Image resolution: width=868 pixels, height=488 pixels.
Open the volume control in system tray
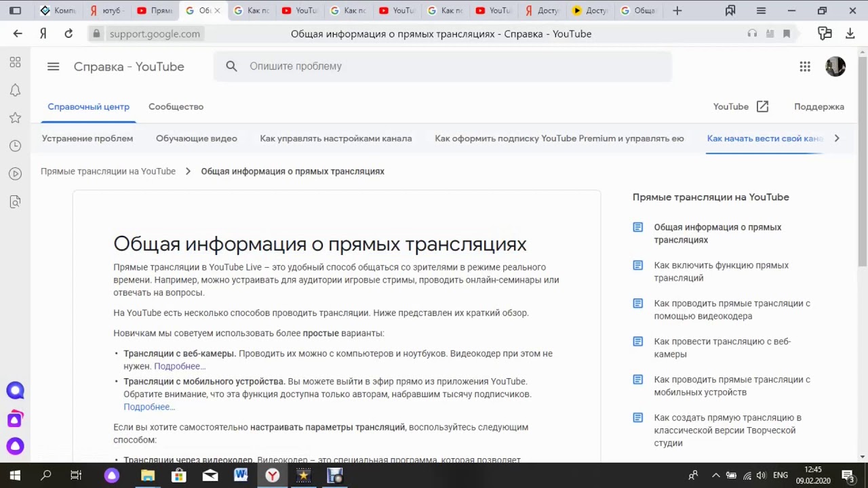761,475
